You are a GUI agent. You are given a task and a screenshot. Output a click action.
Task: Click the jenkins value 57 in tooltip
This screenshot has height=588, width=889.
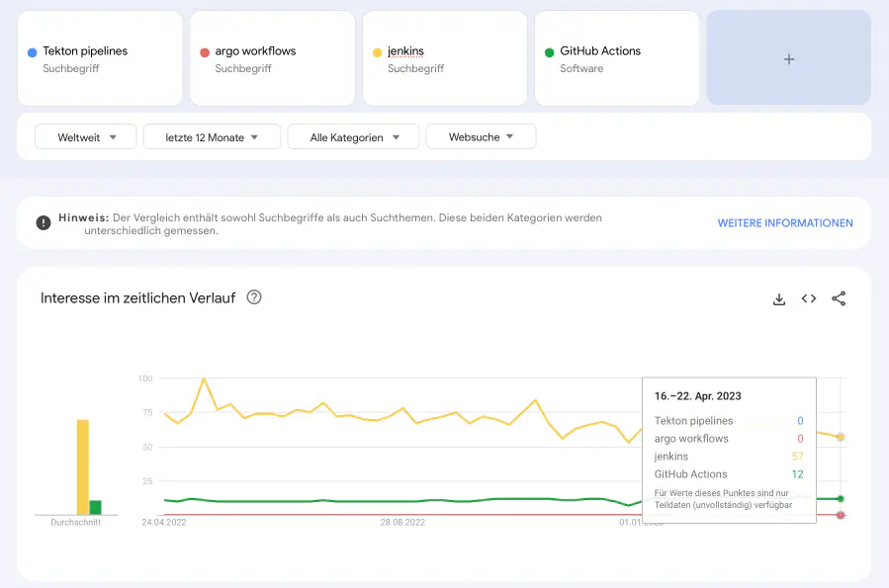[797, 456]
